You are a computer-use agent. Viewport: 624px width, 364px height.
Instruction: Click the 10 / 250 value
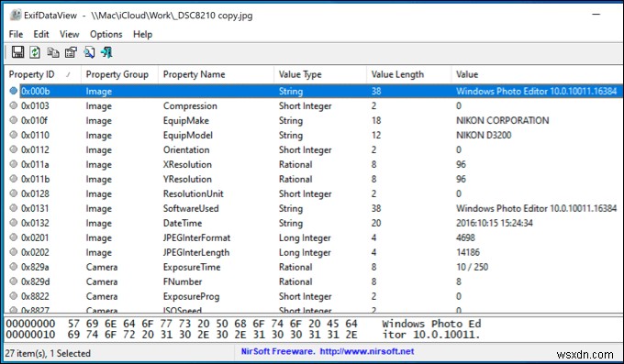tap(472, 268)
